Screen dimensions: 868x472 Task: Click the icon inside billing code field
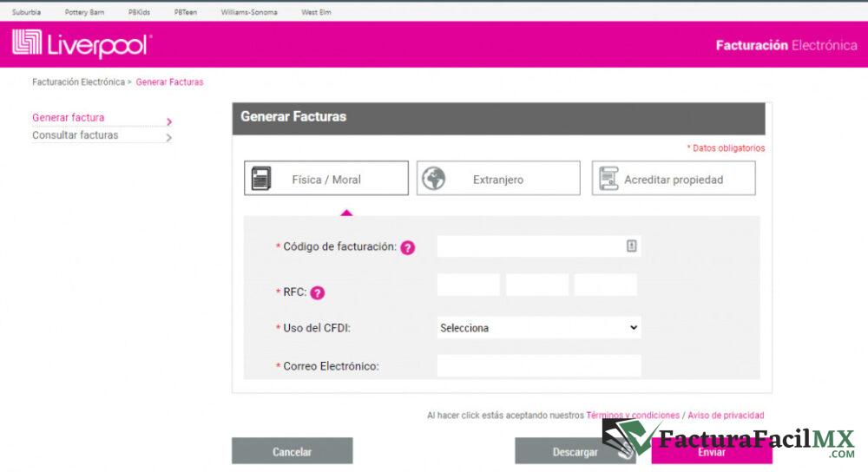click(x=631, y=246)
